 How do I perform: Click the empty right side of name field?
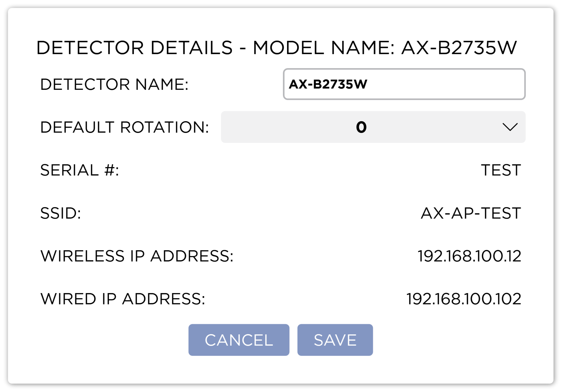click(x=459, y=84)
